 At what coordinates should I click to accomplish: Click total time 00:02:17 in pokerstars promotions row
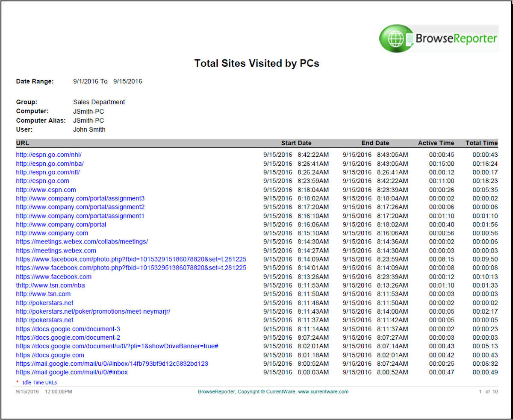(485, 311)
